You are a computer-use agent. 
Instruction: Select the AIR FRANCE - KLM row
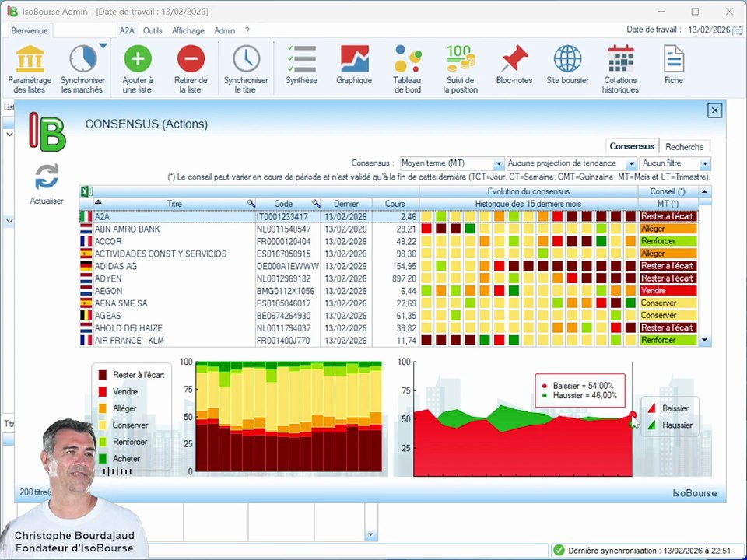pyautogui.click(x=389, y=341)
